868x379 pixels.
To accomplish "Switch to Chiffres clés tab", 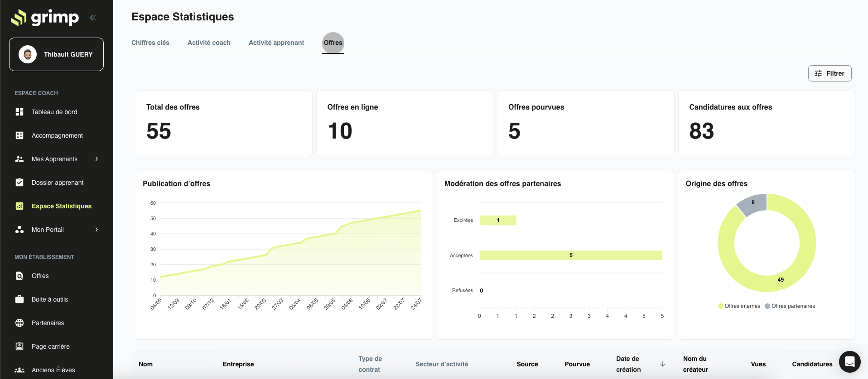I will pos(150,43).
